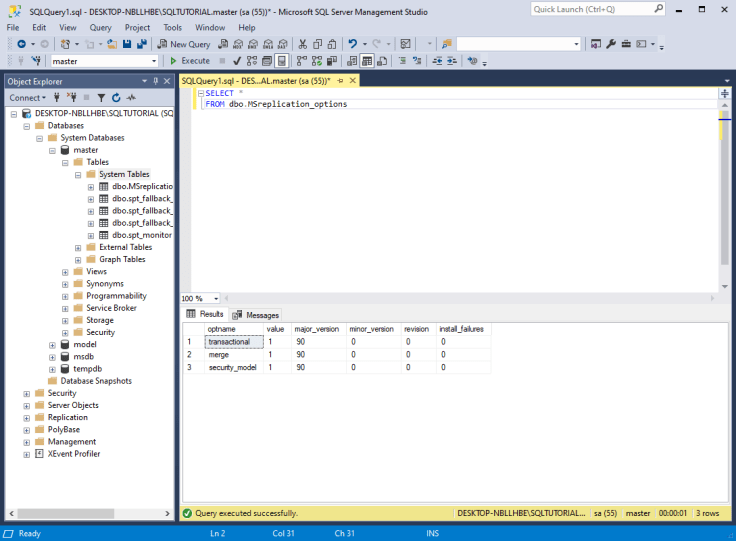Open the Properties wrench icon
Image resolution: width=736 pixels, height=541 pixels.
pyautogui.click(x=610, y=44)
